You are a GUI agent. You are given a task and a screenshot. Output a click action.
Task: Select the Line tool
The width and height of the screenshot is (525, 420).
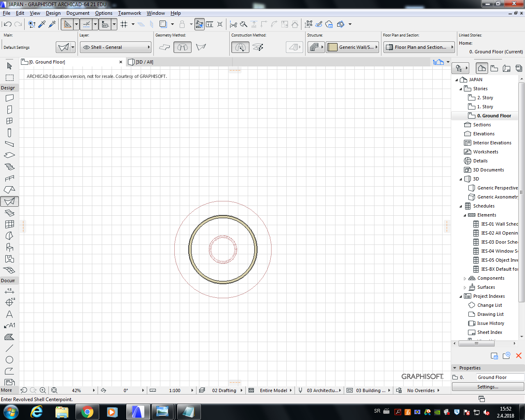(9, 348)
